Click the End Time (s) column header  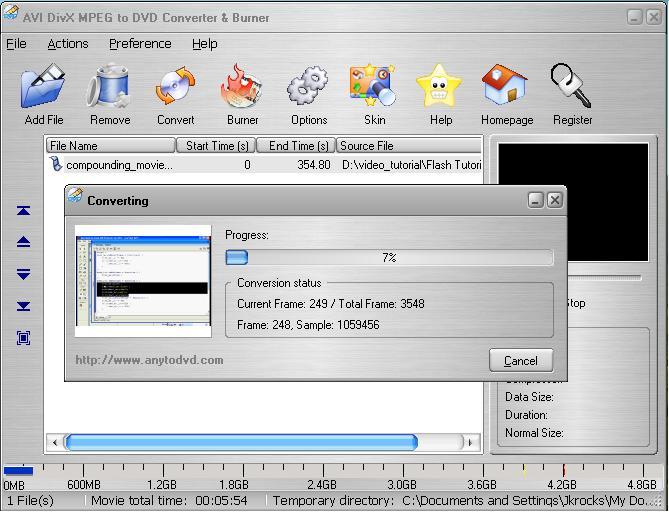(x=296, y=145)
